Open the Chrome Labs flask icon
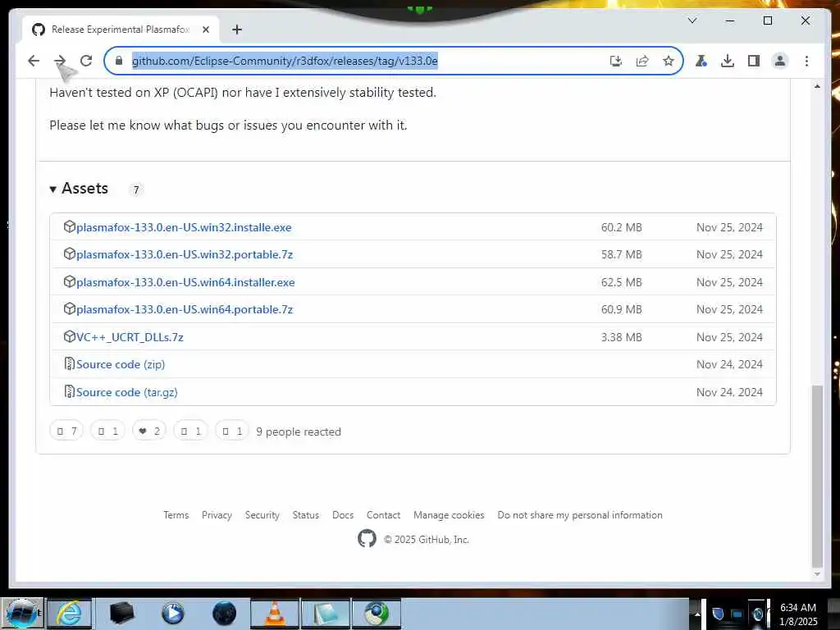Image resolution: width=840 pixels, height=630 pixels. point(701,61)
